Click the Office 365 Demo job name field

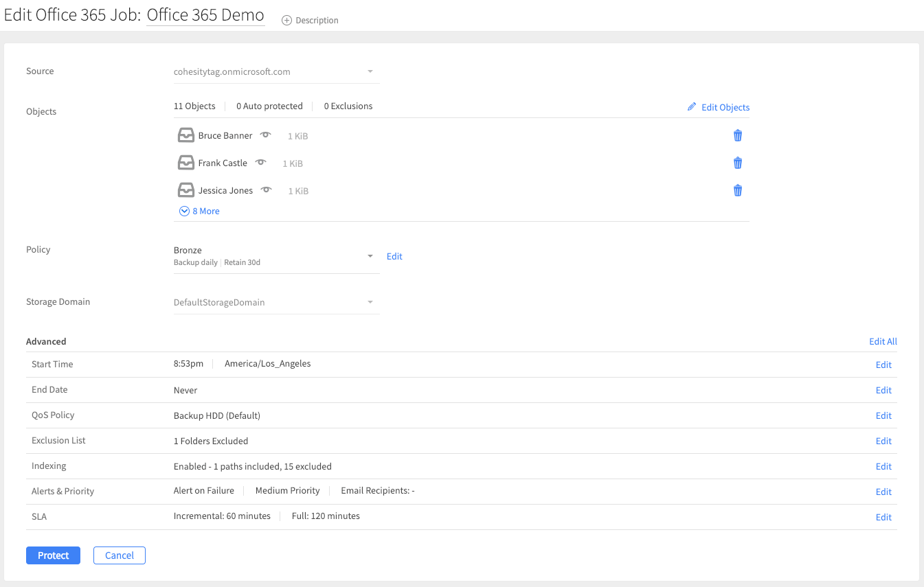(205, 15)
